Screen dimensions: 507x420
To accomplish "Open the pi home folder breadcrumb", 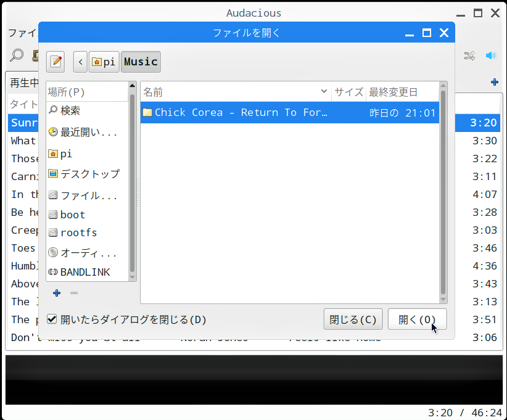I will click(104, 62).
